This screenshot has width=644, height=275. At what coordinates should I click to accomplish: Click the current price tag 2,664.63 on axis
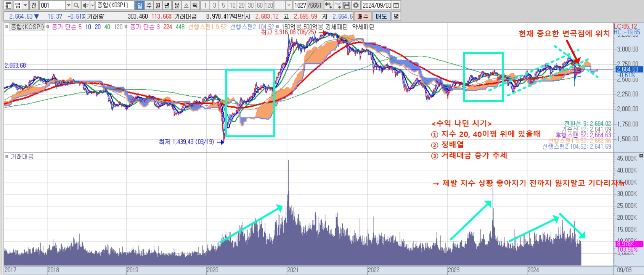click(x=629, y=69)
